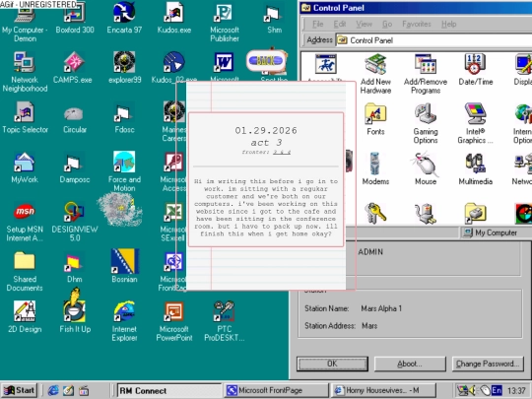Click the fronter link in the note
Image resolution: width=532 pixels, height=399 pixels.
pos(282,152)
